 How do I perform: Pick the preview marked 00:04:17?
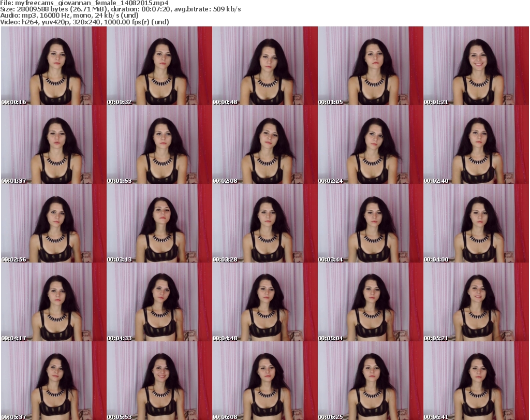coord(54,302)
